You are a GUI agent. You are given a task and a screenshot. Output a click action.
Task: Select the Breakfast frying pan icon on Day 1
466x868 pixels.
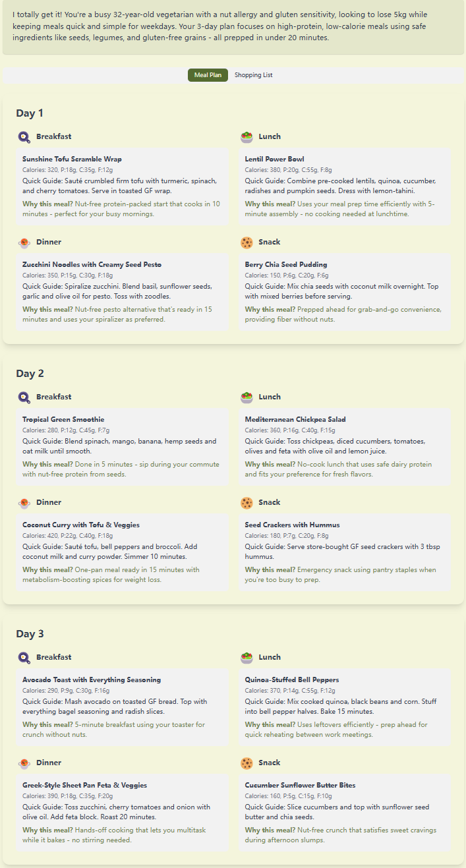point(24,136)
